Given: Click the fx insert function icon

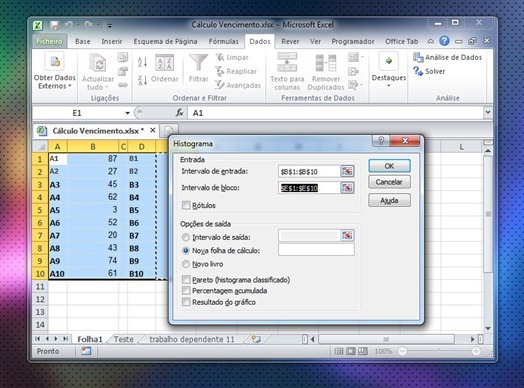Looking at the screenshot, I should pyautogui.click(x=179, y=113).
